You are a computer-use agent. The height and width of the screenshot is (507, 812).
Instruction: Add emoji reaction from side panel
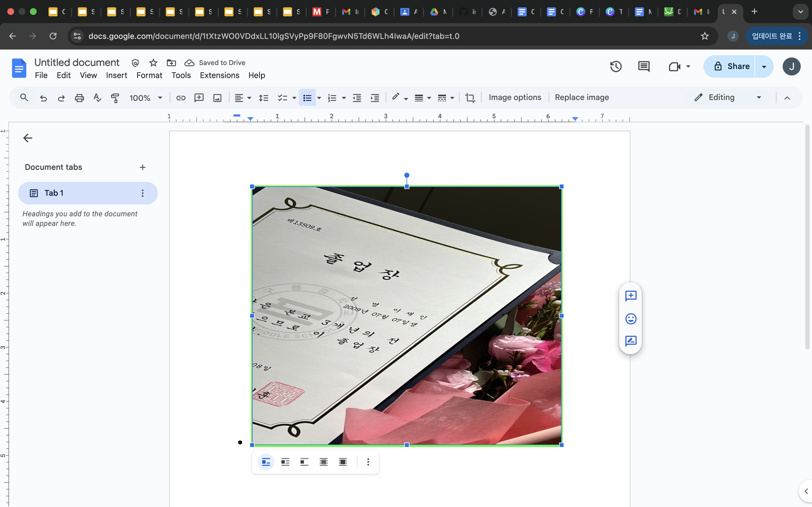click(x=630, y=319)
